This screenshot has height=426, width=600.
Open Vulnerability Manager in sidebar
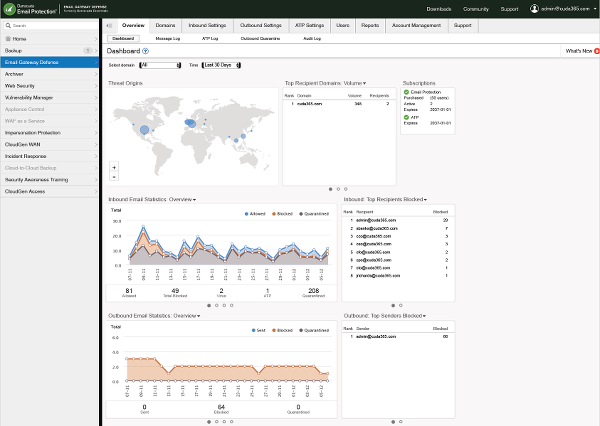49,98
